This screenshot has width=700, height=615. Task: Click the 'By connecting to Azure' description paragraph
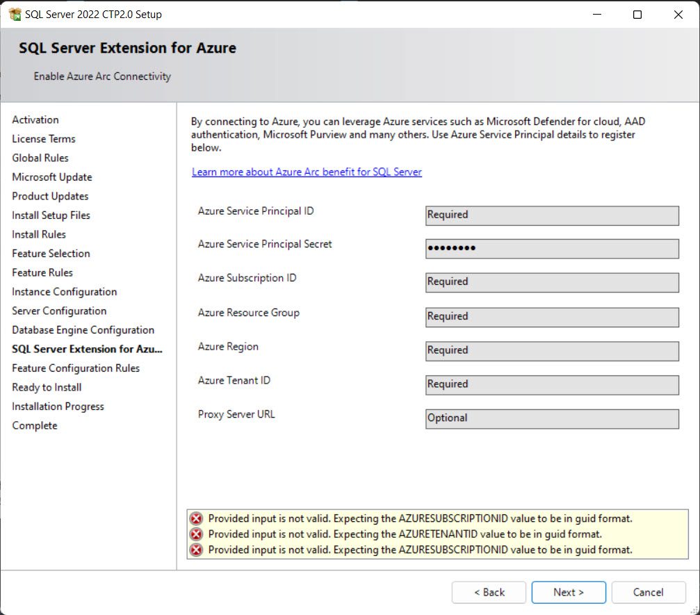point(418,134)
